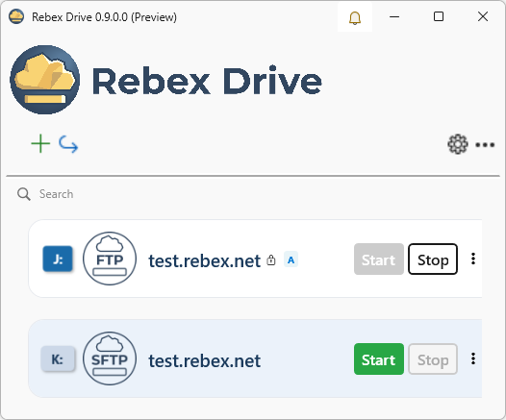Open the options menu for the K: drive

pos(473,358)
